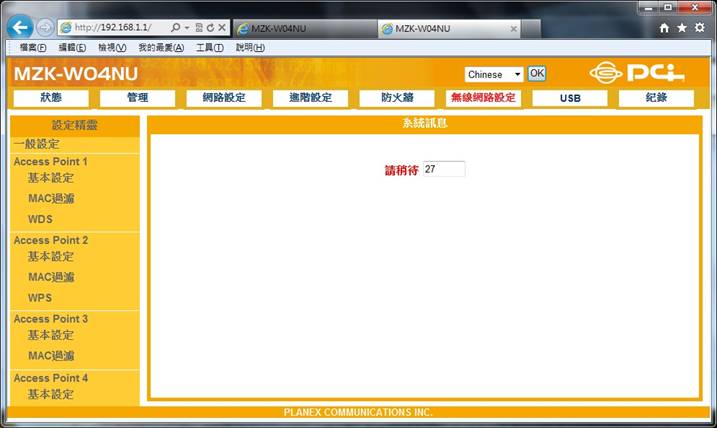The image size is (717, 428).
Task: Open 基本設定 under Access Point 1
Action: (50, 178)
